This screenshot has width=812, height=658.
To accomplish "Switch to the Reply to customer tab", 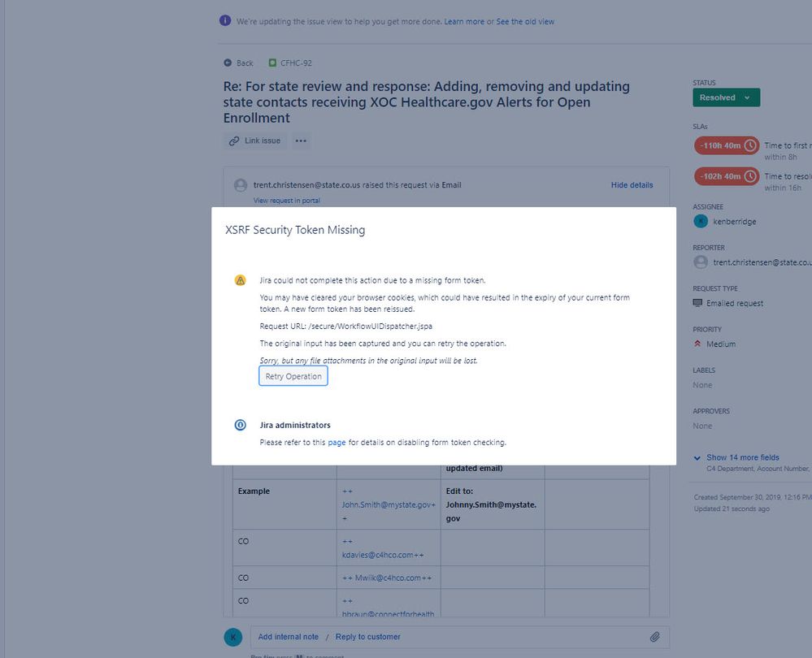I will (367, 637).
